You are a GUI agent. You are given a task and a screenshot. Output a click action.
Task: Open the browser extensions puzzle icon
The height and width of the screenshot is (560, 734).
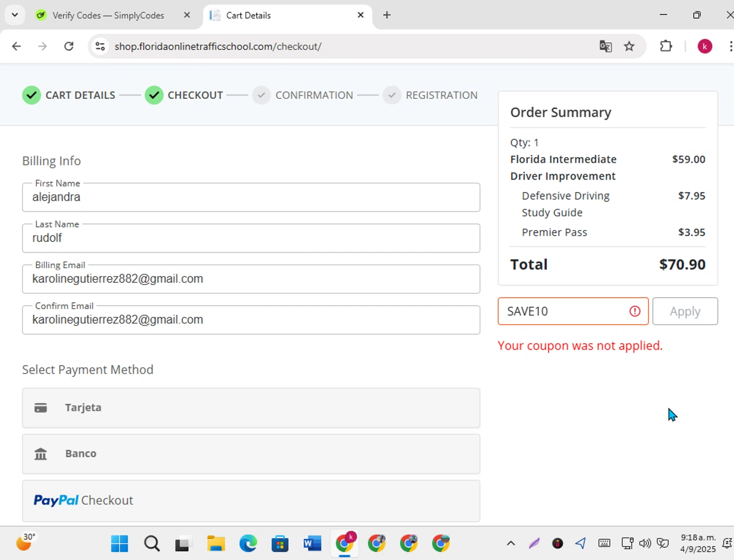[x=666, y=47]
